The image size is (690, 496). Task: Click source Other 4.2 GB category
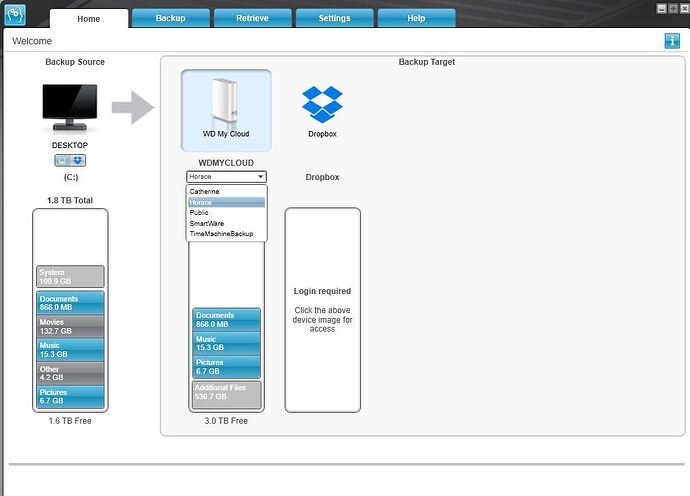pyautogui.click(x=70, y=373)
